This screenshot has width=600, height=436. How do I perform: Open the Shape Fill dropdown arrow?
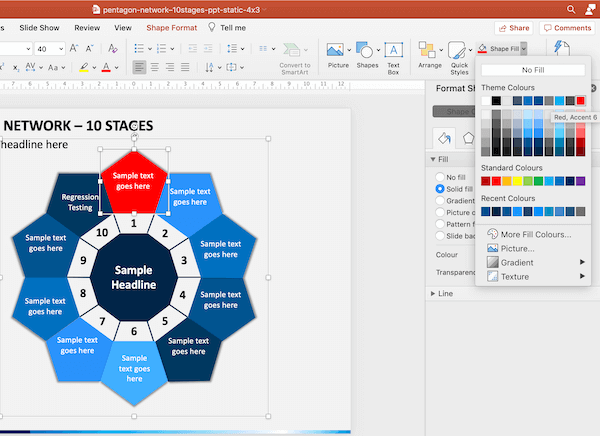tap(524, 49)
